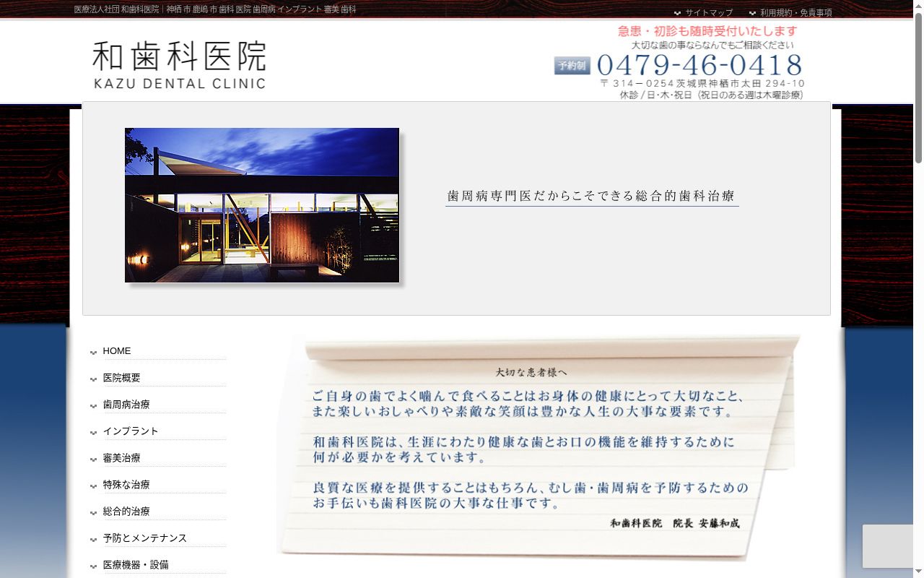Screen dimensions: 924x578
Task: Click the bullet icon beside 歯周病治療
Action: click(x=93, y=406)
